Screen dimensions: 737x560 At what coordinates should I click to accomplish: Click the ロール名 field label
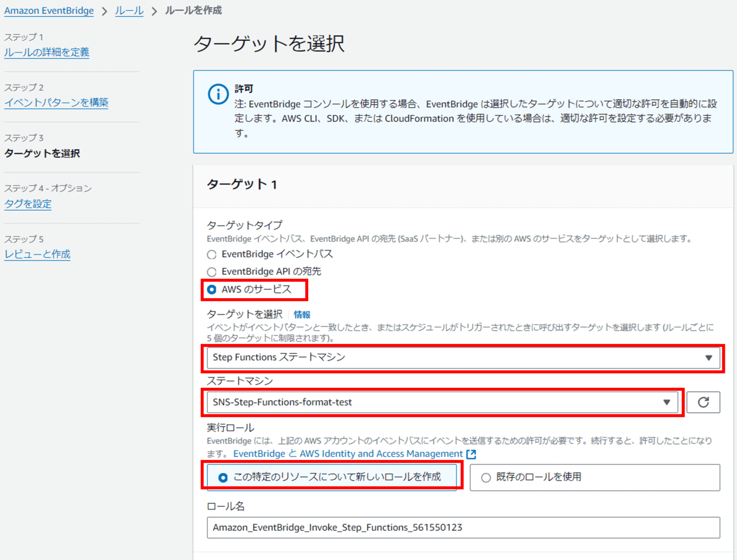(x=226, y=507)
